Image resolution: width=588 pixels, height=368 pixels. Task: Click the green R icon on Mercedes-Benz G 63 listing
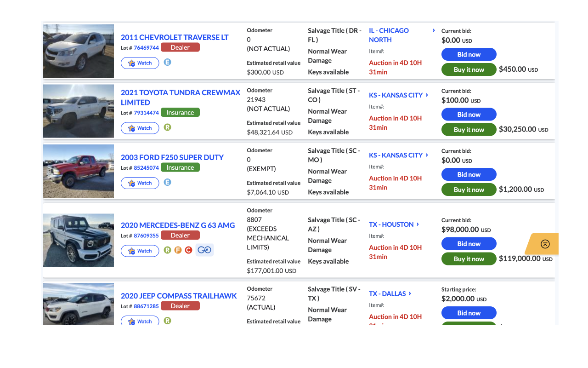[167, 250]
